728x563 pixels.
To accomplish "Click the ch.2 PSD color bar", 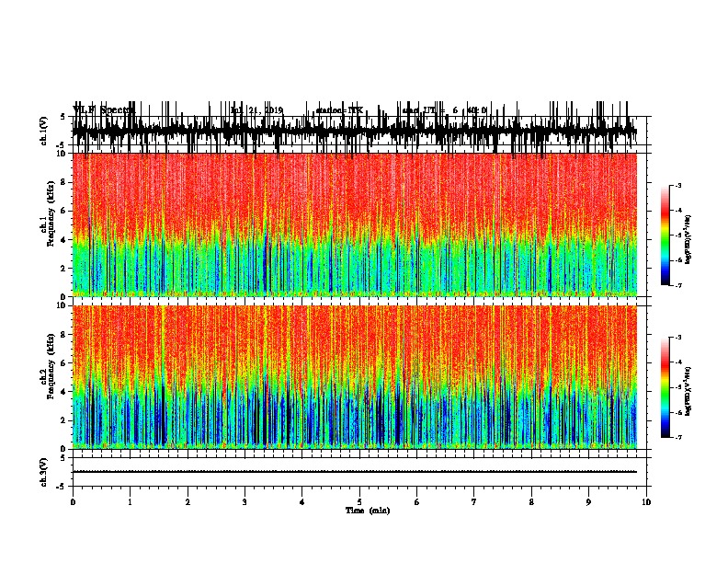I will coord(665,387).
